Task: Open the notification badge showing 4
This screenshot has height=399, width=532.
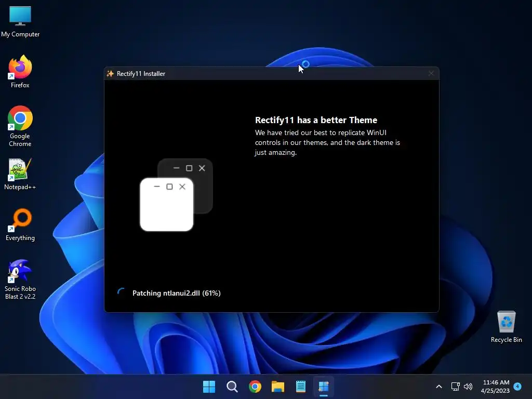Action: pos(517,386)
